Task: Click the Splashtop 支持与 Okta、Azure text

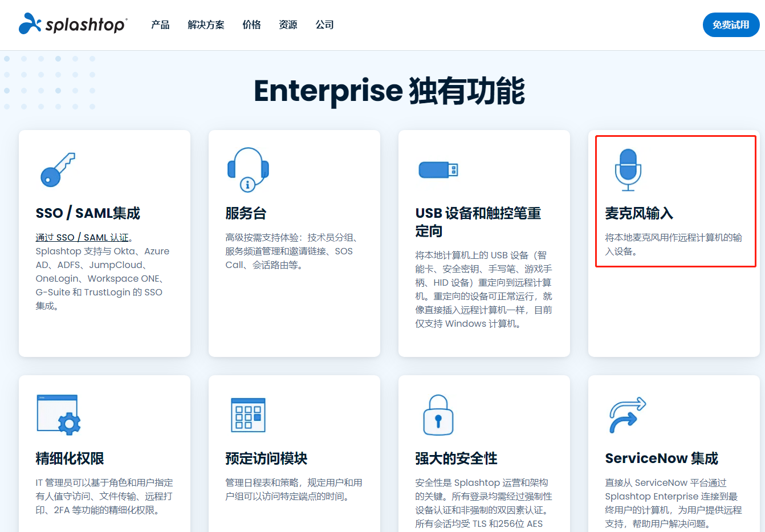Action: coord(102,278)
